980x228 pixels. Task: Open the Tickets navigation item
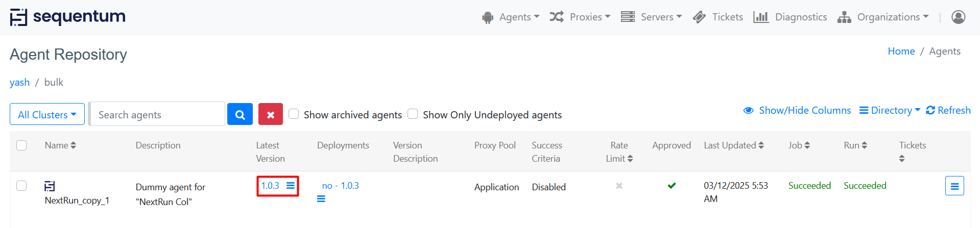point(718,17)
